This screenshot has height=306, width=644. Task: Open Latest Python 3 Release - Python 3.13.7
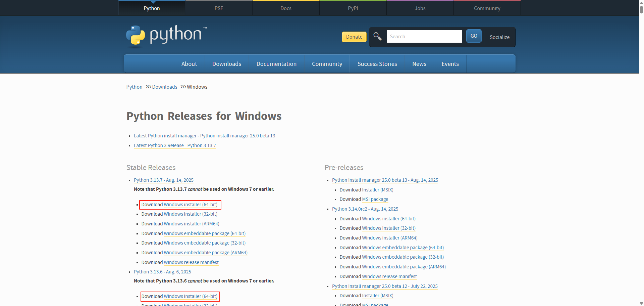[175, 145]
